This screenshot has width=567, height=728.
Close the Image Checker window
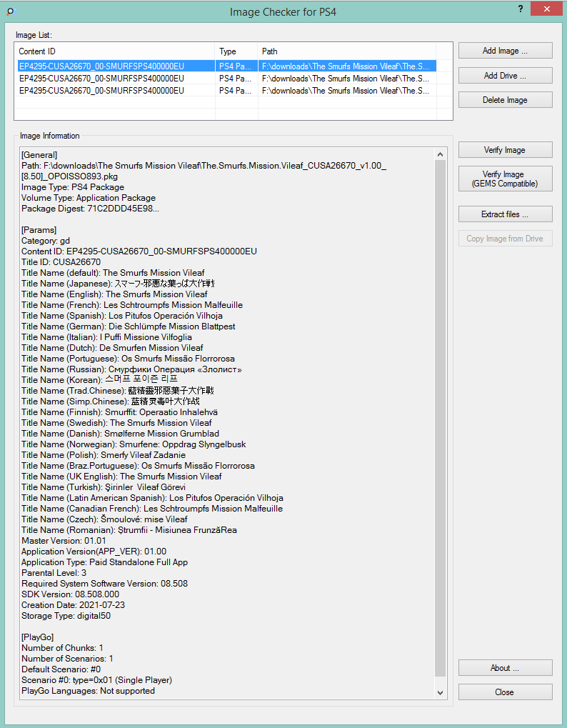546,9
